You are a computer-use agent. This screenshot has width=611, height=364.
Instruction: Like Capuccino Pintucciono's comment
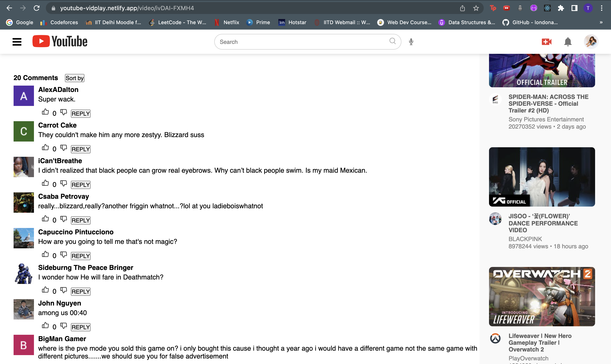[x=45, y=254]
